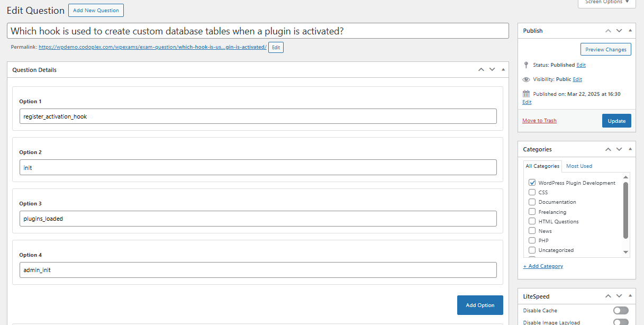Move Question Details panel down
The image size is (644, 325).
point(492,70)
